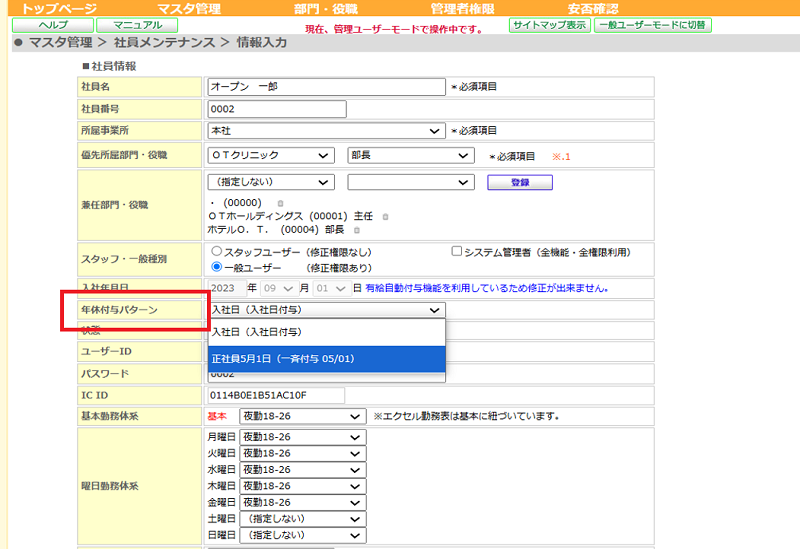Open 所属事業所 dropdown showing 本社
This screenshot has width=800, height=549.
pos(327,131)
